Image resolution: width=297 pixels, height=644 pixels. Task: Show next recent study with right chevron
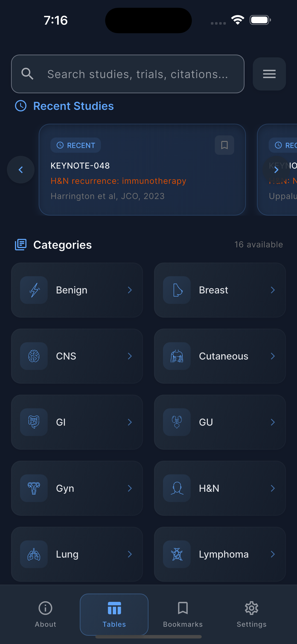[276, 170]
